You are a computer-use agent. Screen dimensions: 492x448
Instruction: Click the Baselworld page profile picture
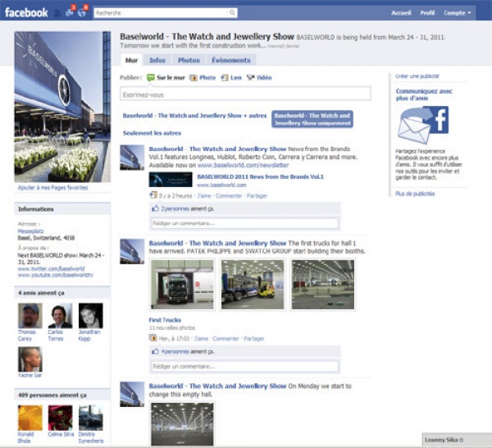[x=62, y=107]
